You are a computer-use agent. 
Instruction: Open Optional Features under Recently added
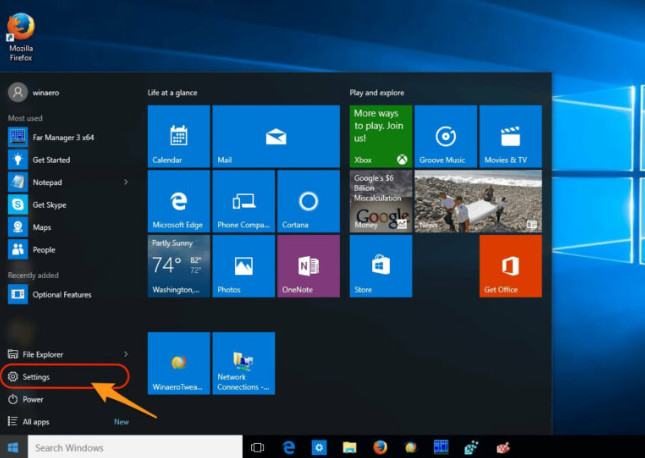tap(68, 294)
